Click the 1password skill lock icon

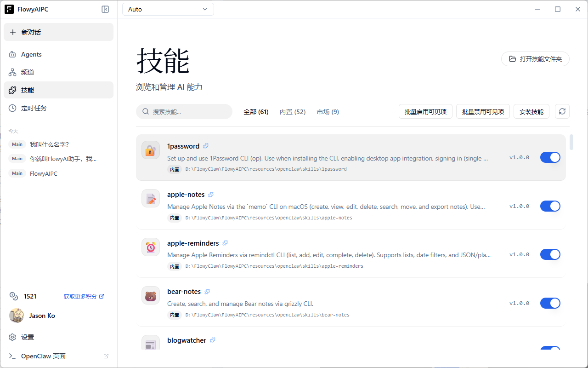pyautogui.click(x=150, y=149)
